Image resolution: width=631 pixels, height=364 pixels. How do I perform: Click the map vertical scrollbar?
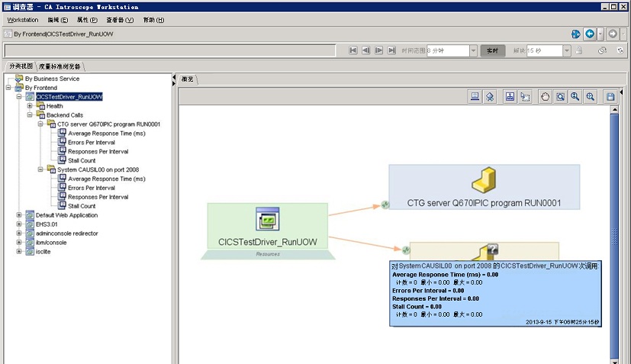click(x=614, y=235)
